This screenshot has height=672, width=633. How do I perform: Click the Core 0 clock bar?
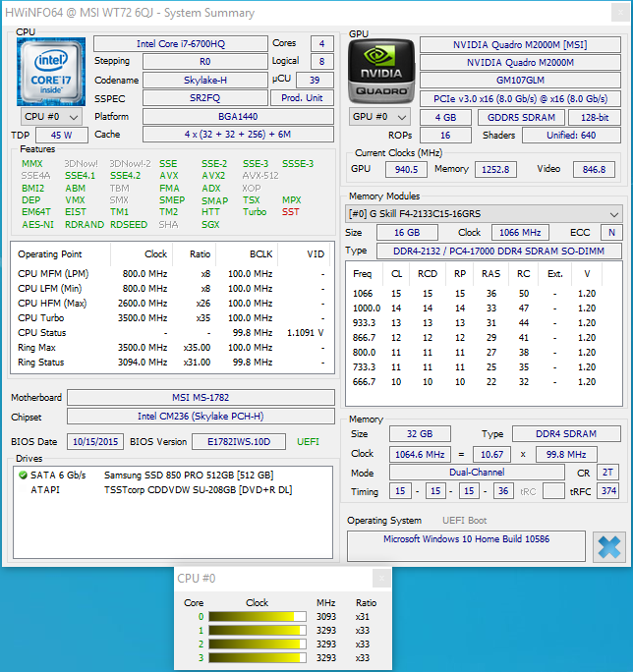pyautogui.click(x=258, y=617)
